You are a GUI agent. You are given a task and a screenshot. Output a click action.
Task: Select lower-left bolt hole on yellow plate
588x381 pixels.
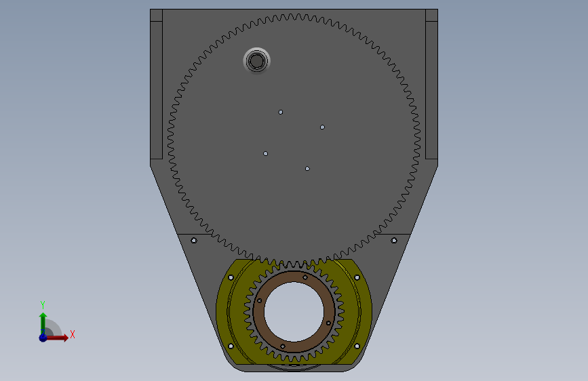(231, 346)
